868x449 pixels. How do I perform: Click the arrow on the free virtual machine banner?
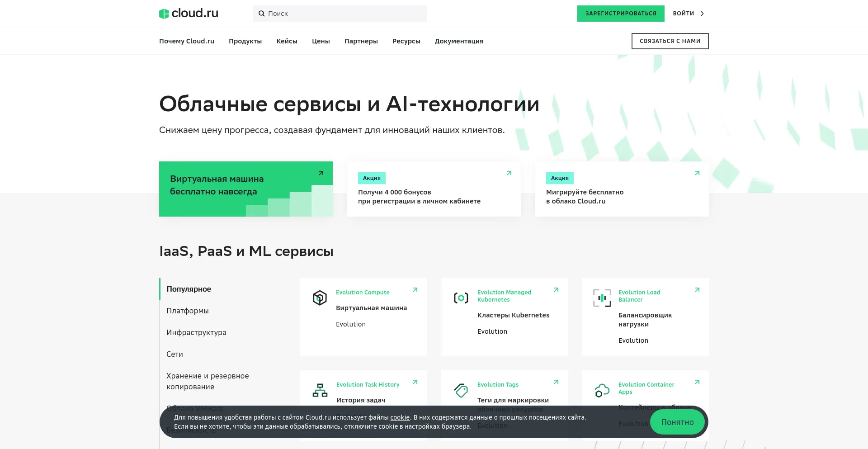click(321, 173)
